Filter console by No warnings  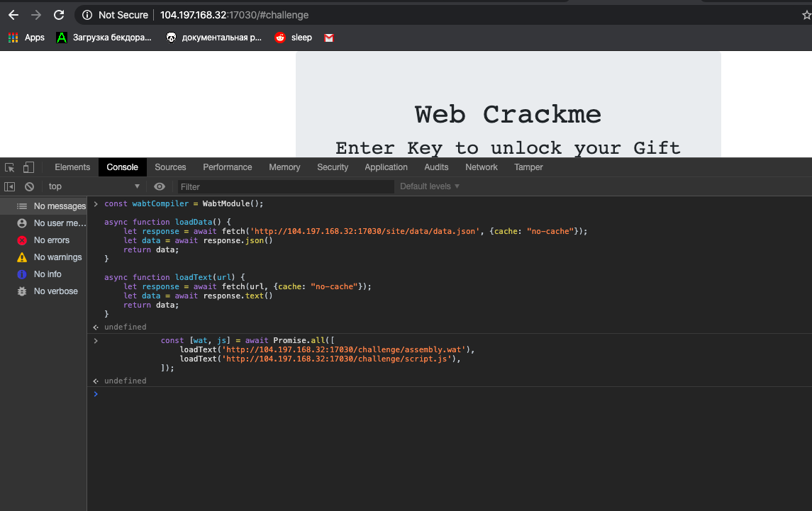pyautogui.click(x=57, y=257)
